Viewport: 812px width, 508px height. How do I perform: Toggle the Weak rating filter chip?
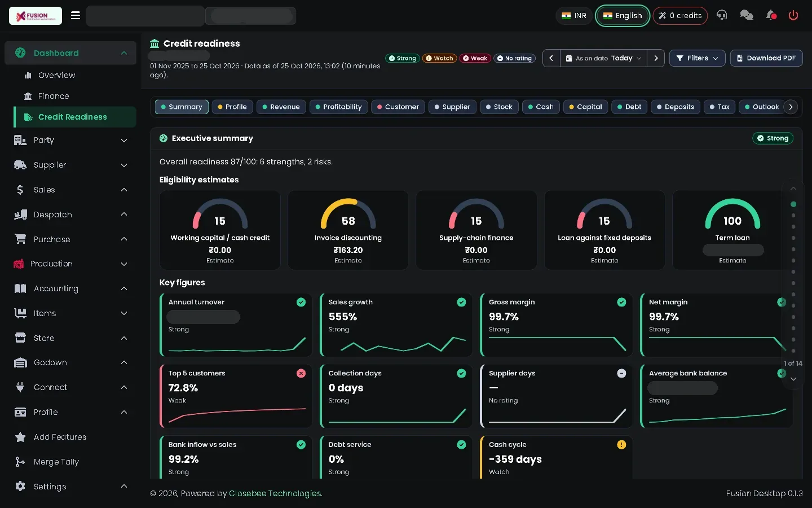(x=475, y=58)
